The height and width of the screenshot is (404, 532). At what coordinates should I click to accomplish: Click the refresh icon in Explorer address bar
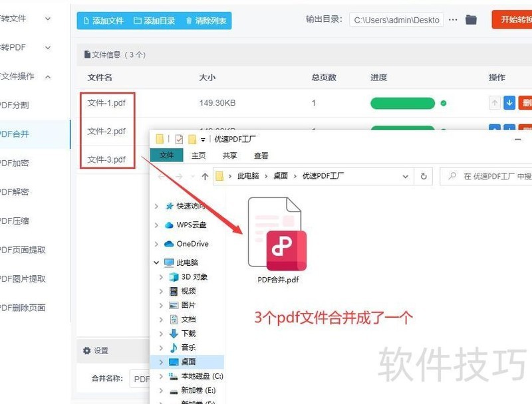[424, 176]
